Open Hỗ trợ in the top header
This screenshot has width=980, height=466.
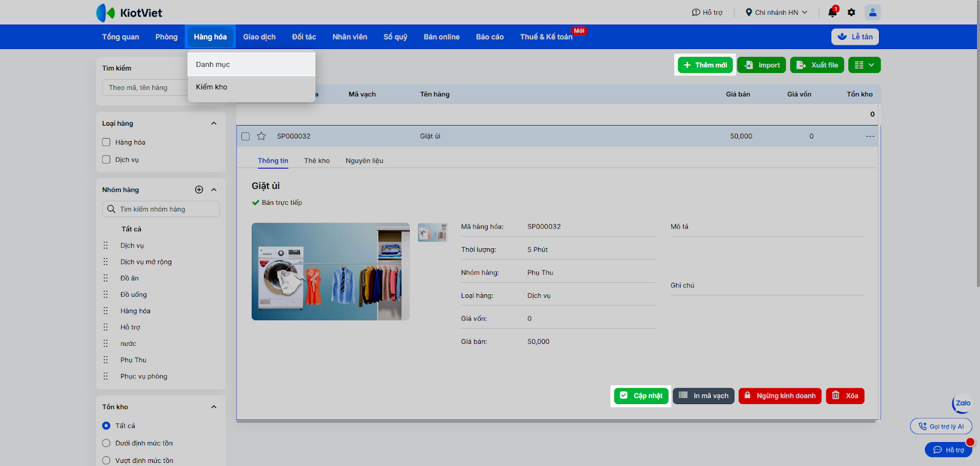click(x=707, y=12)
